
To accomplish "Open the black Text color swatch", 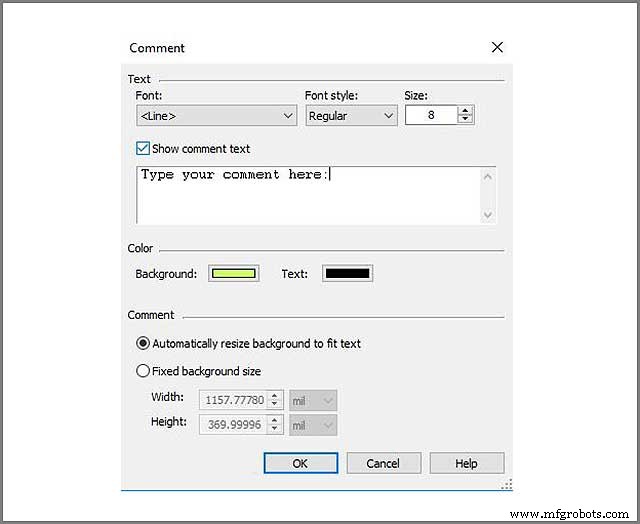I will [347, 273].
